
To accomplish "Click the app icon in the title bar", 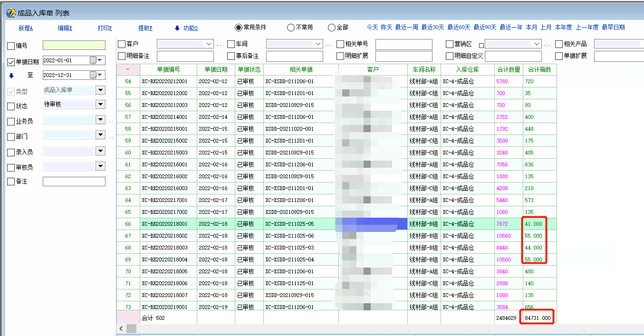I will coord(10,13).
